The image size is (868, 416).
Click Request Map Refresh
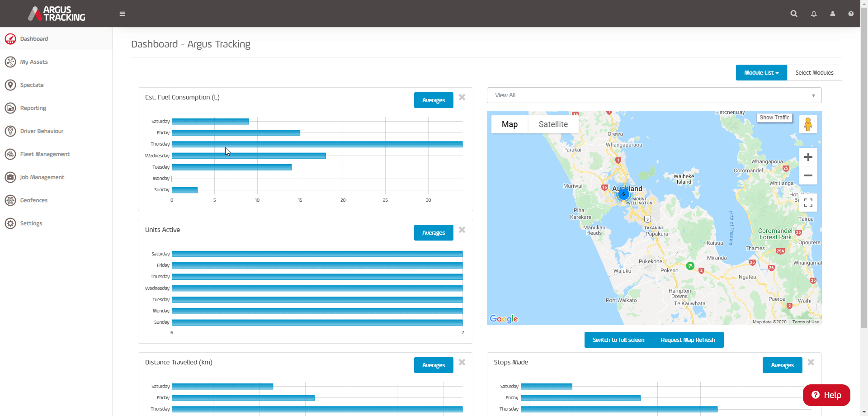pyautogui.click(x=688, y=340)
